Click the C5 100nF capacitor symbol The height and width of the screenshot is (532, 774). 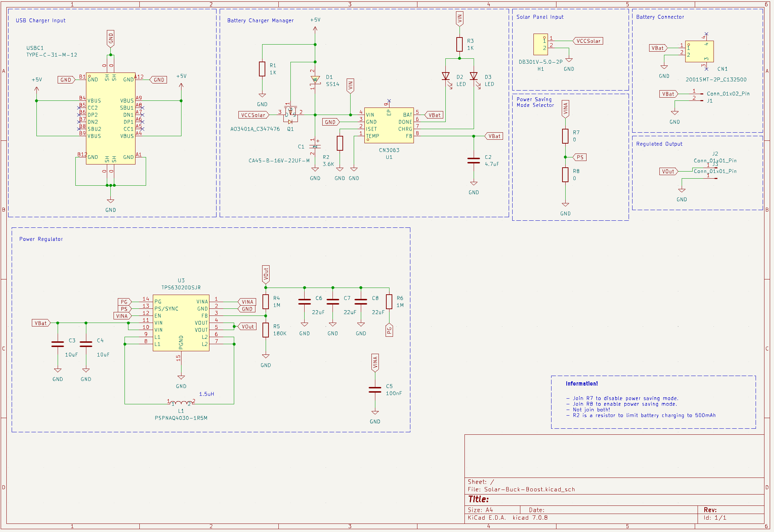375,389
